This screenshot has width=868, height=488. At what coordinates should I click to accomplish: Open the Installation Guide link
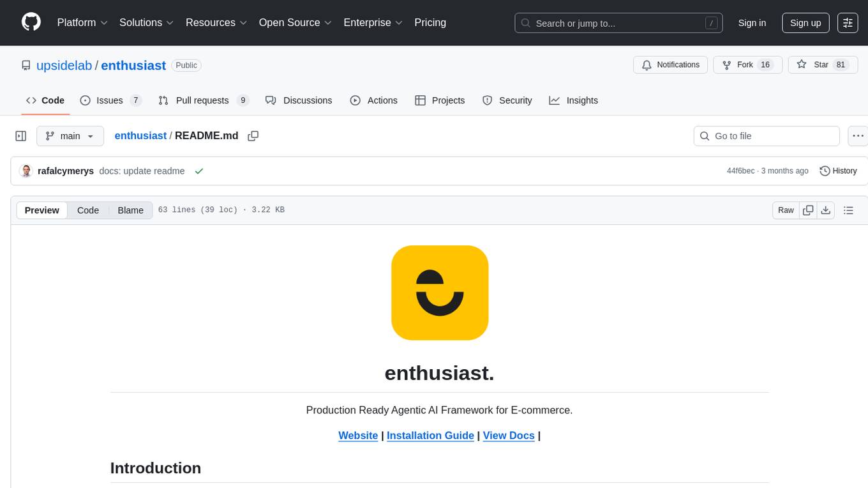(430, 436)
